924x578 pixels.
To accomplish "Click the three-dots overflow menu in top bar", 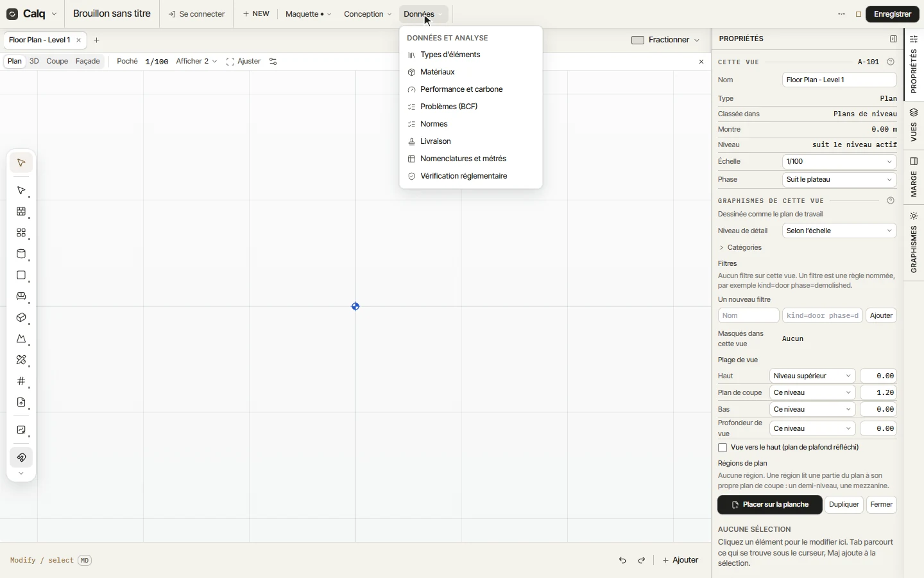I will pyautogui.click(x=842, y=14).
